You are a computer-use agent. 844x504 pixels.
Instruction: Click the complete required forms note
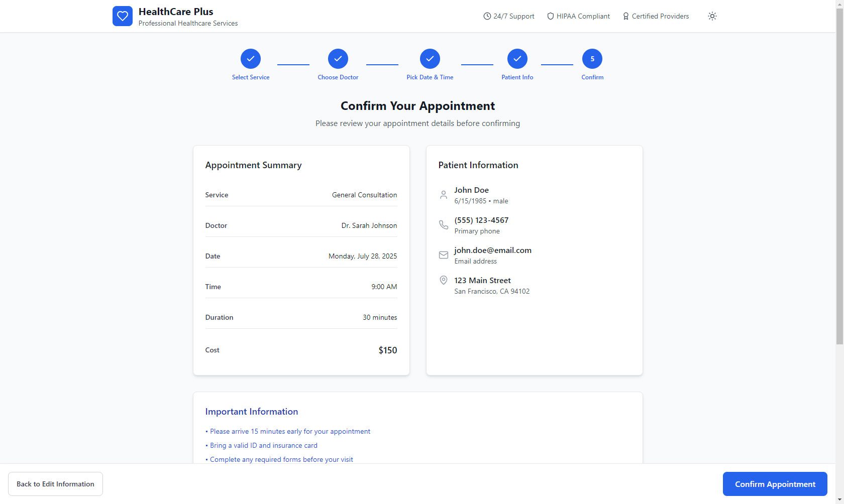(279, 459)
